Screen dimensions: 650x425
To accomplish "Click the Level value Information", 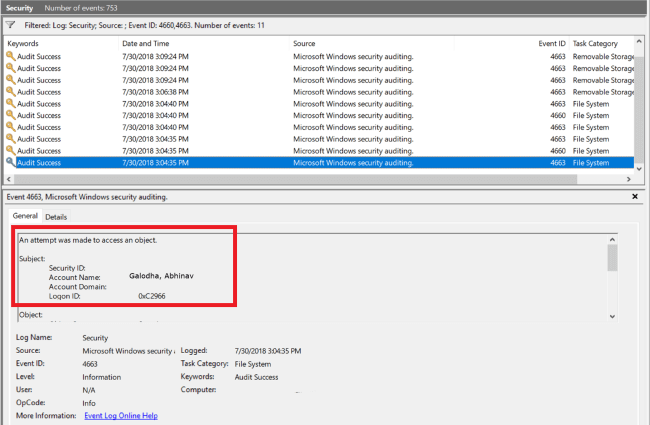I will pyautogui.click(x=102, y=377).
